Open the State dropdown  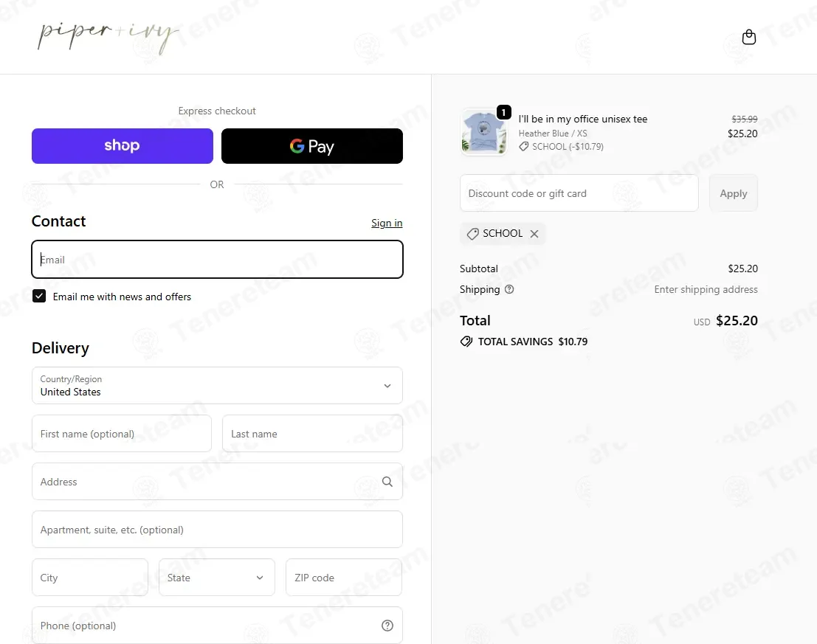[x=217, y=578]
